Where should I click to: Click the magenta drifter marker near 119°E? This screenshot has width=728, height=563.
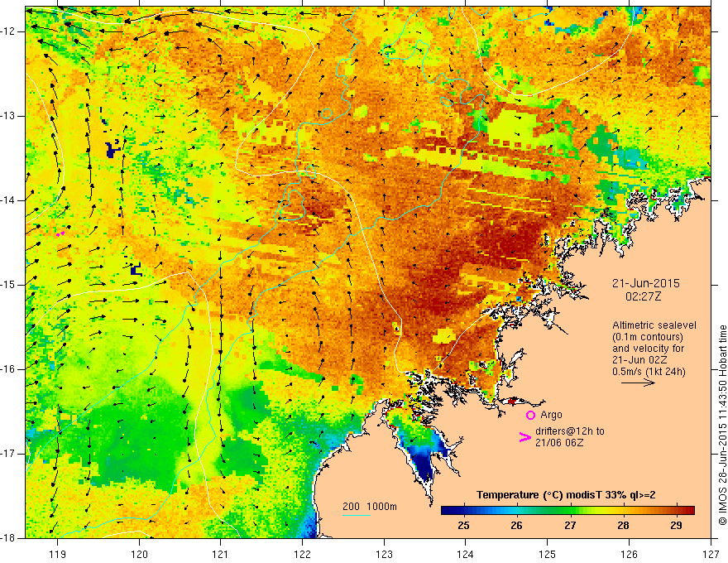pos(60,233)
